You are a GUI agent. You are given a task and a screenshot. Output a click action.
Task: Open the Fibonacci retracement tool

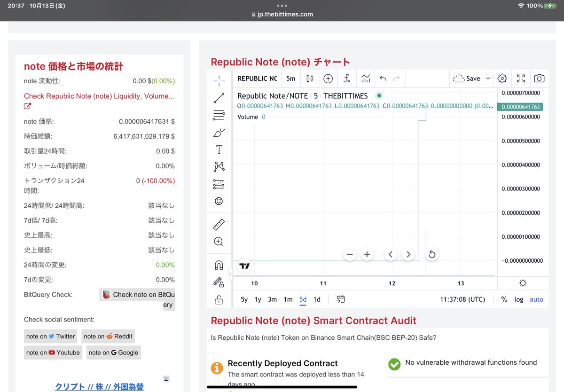click(x=219, y=115)
